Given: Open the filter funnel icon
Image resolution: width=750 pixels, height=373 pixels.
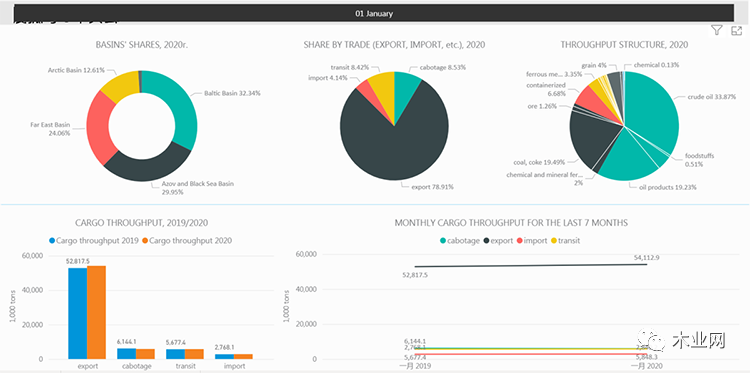Looking at the screenshot, I should (x=716, y=31).
